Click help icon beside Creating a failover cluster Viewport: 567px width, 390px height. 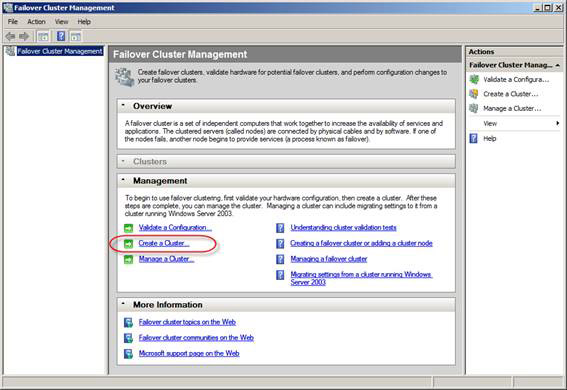[280, 244]
